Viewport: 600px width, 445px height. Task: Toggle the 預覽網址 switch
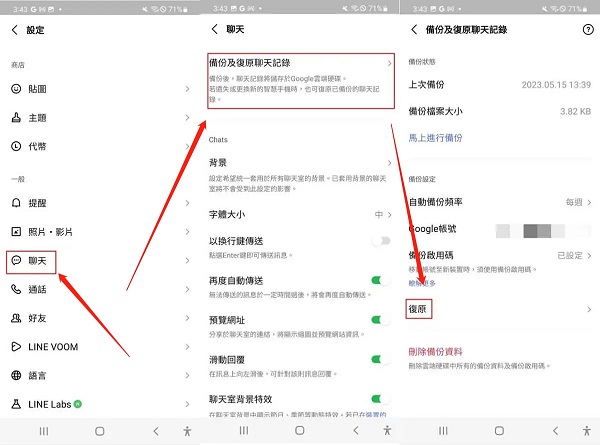click(x=381, y=320)
